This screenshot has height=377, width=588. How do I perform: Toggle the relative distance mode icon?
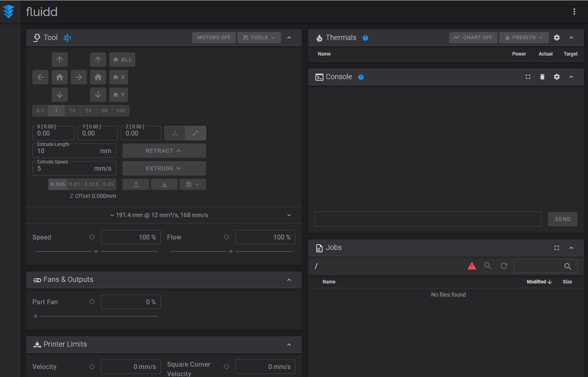[x=196, y=133]
